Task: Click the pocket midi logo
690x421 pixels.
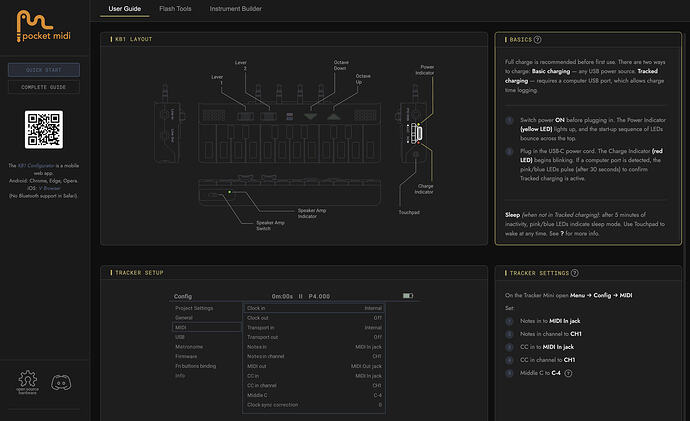Action: [x=44, y=26]
